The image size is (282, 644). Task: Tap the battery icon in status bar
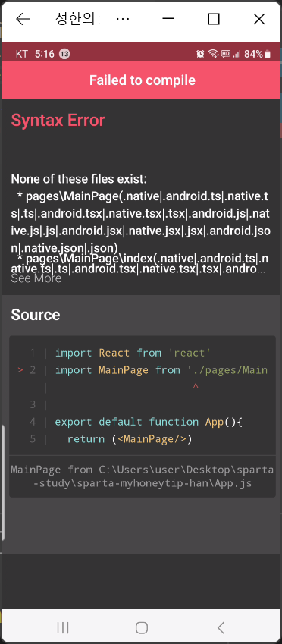click(x=268, y=54)
